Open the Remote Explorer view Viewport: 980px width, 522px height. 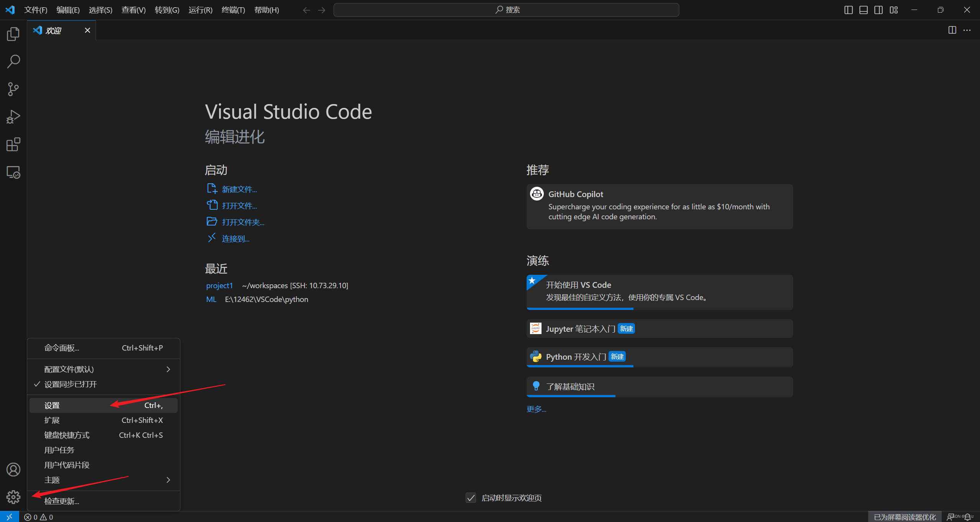click(x=13, y=172)
